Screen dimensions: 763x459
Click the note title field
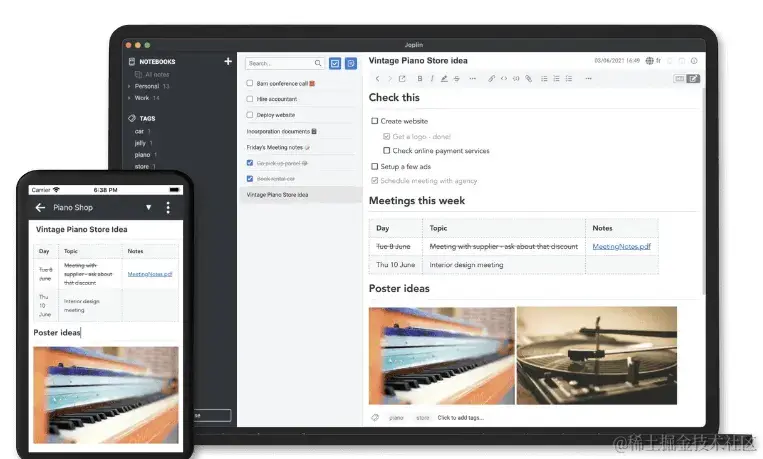(418, 60)
